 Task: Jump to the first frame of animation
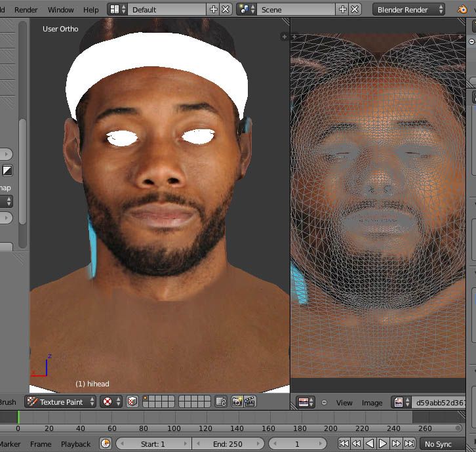[344, 444]
